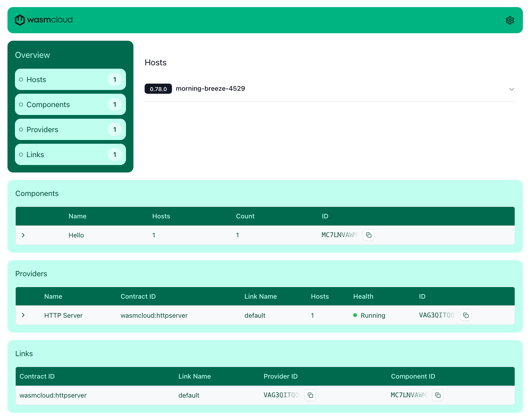Click the status circle beside Hosts
The width and height of the screenshot is (530, 420).
(22, 79)
